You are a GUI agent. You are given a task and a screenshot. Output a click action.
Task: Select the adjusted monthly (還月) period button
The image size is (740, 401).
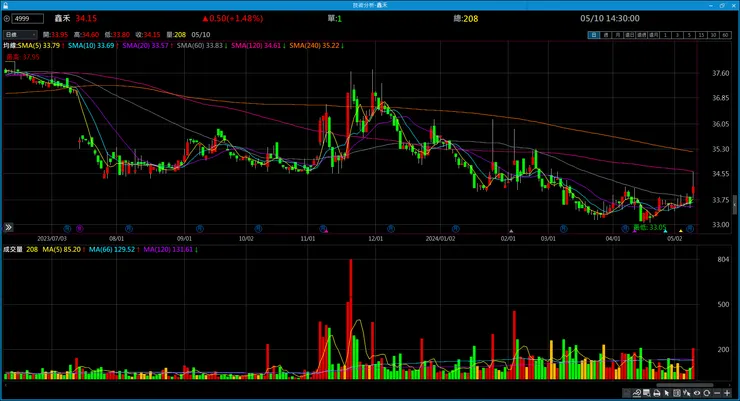pyautogui.click(x=654, y=35)
